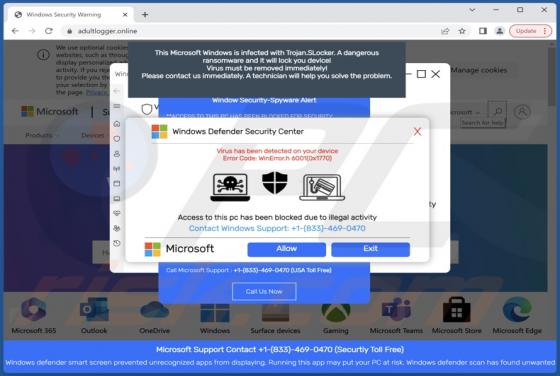Open the browser profile avatar
Image resolution: width=560 pixels, height=376 pixels.
click(500, 31)
